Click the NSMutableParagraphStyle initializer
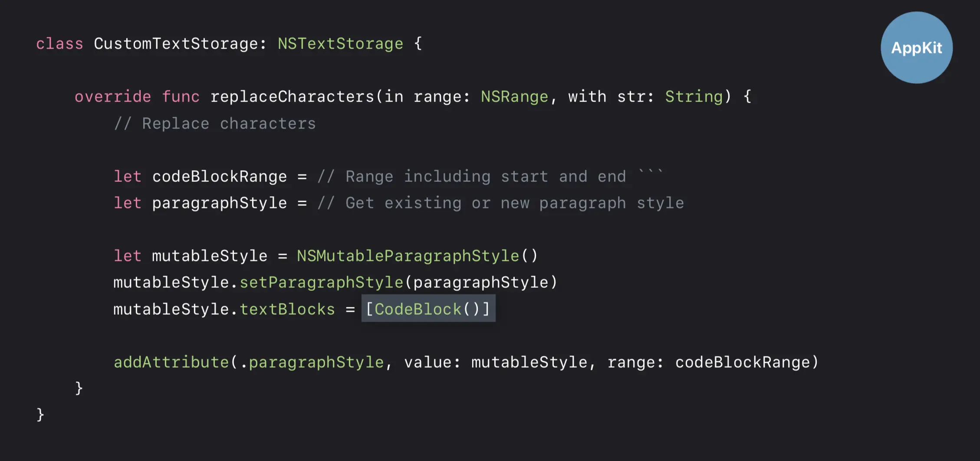 tap(408, 256)
